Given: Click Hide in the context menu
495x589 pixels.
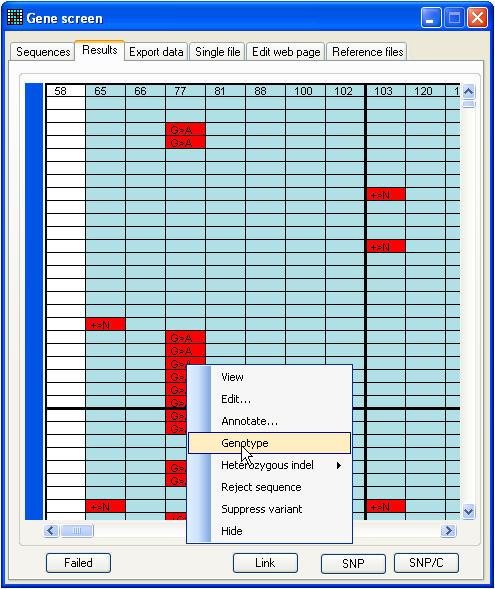Looking at the screenshot, I should pyautogui.click(x=232, y=531).
